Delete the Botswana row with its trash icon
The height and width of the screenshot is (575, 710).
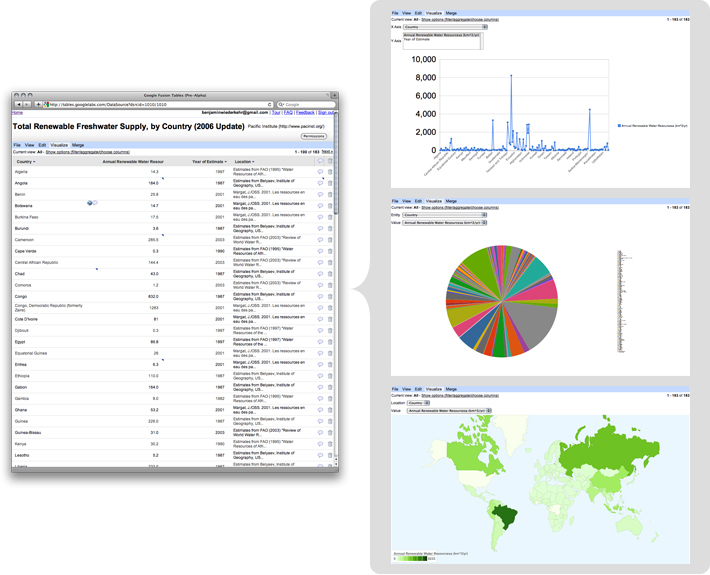(330, 206)
